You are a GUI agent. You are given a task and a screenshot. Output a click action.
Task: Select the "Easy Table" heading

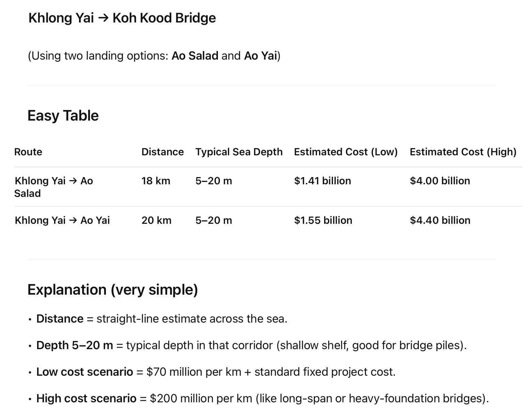click(x=63, y=116)
